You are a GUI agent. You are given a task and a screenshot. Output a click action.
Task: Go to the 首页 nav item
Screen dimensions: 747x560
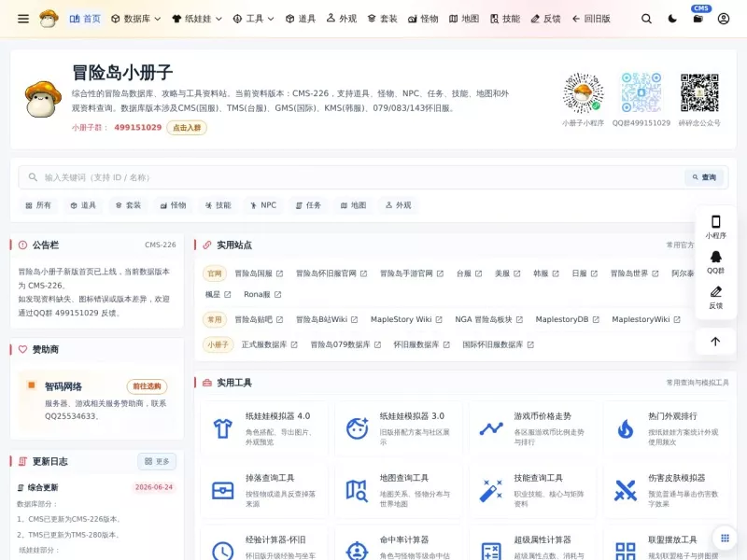click(85, 19)
